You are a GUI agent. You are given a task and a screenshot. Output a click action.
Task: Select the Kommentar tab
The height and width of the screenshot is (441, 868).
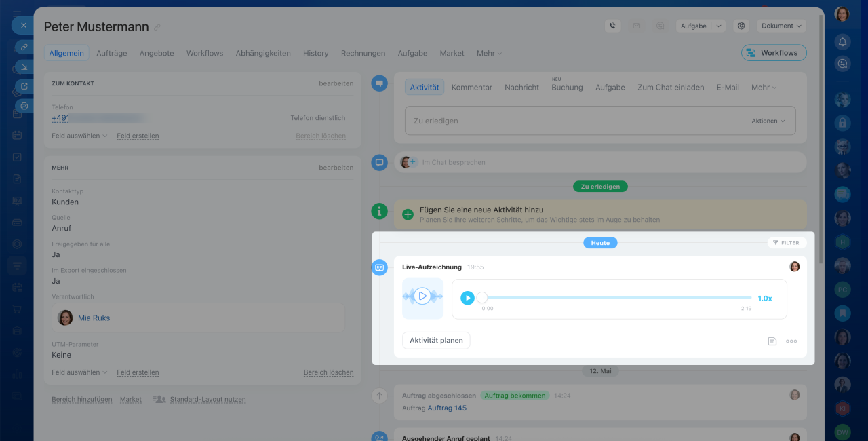472,87
